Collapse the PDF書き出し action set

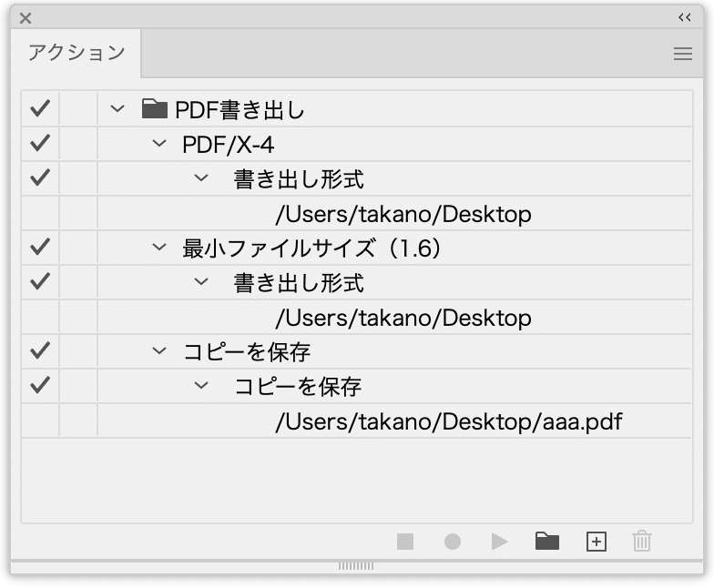coord(117,109)
